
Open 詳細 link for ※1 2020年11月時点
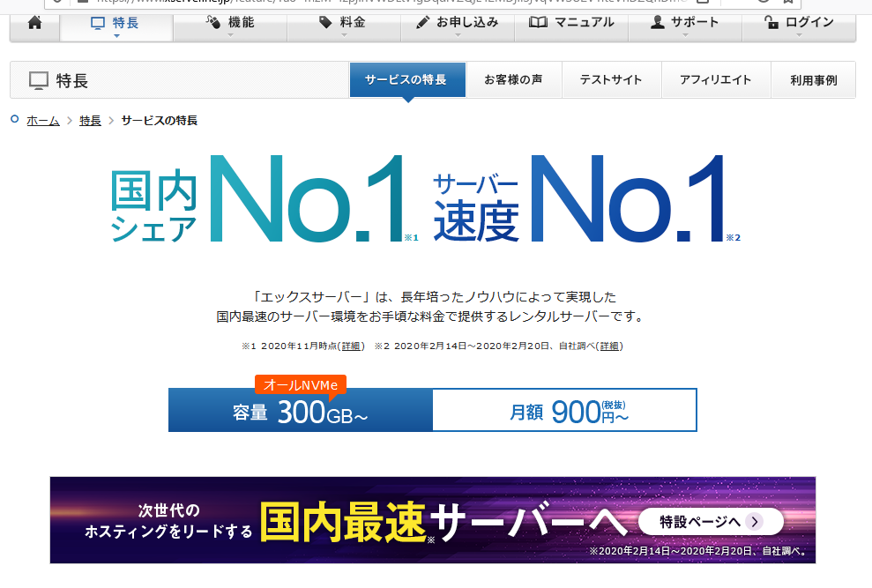pyautogui.click(x=350, y=346)
